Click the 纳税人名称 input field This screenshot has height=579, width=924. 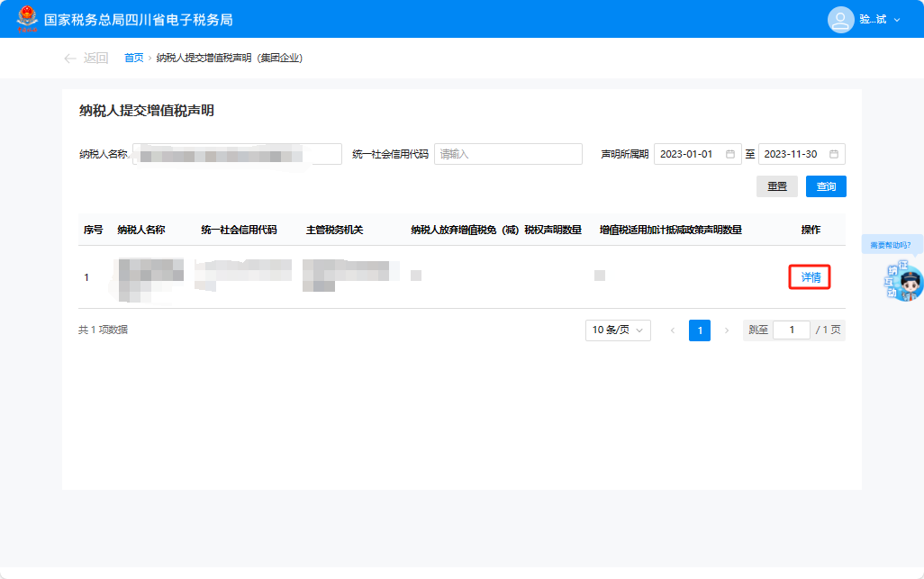[x=237, y=154]
